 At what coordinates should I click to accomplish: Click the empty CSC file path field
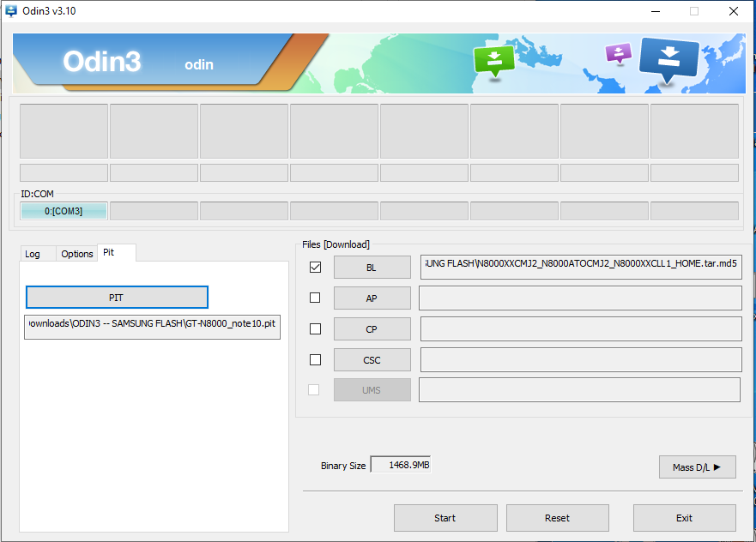(x=581, y=360)
